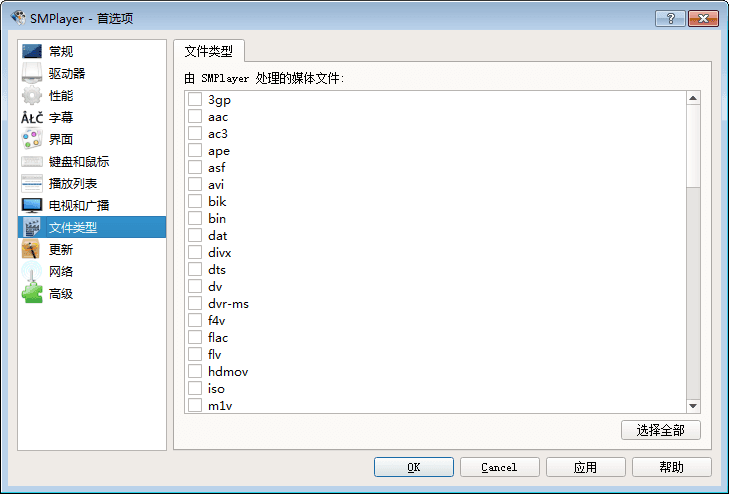Tick the ac3 checkbox
Screen dimensions: 729x494
click(195, 133)
